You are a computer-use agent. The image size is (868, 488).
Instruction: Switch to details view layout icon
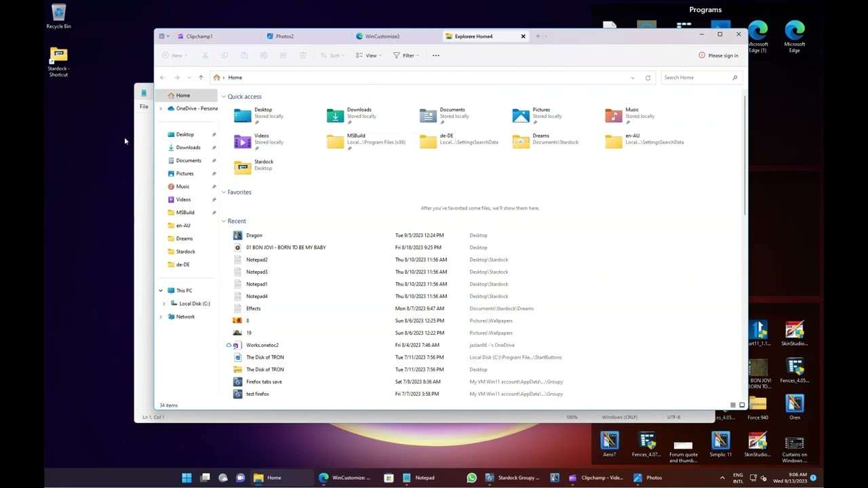pos(732,405)
